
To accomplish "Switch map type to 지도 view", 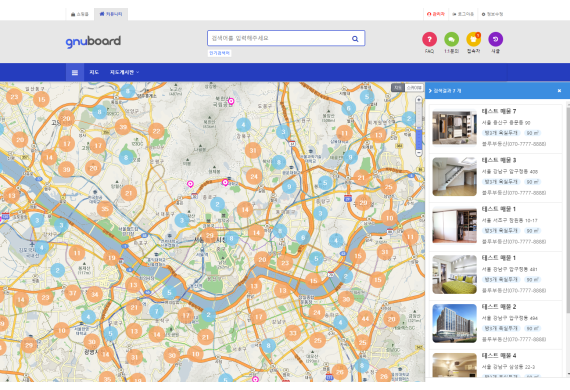I will click(x=398, y=88).
